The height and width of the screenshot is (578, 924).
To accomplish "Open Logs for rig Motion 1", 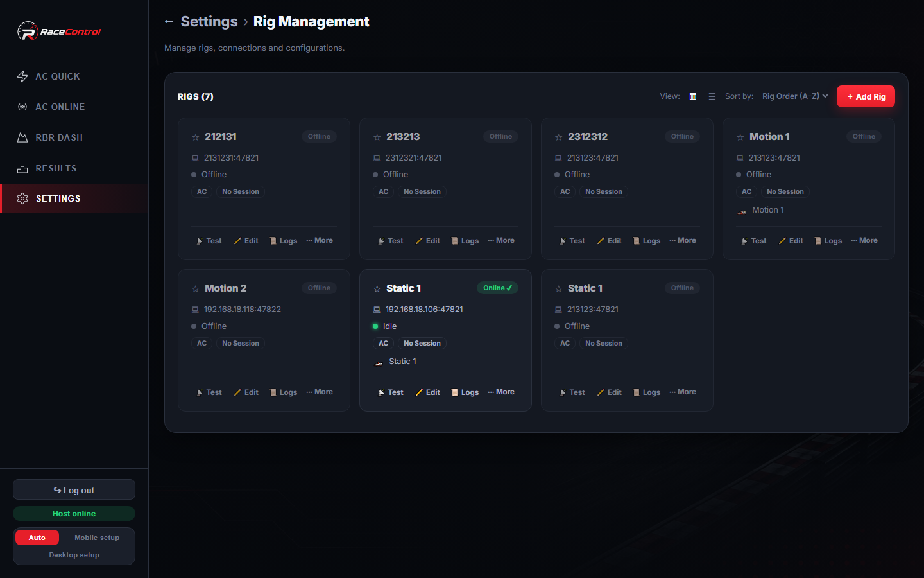I will pyautogui.click(x=828, y=241).
